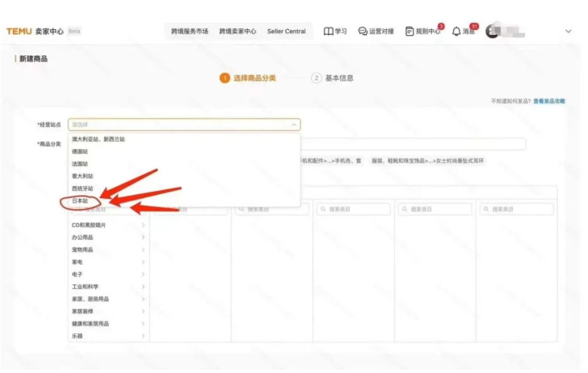Click the 经营站点 select field
The height and width of the screenshot is (373, 588).
184,125
